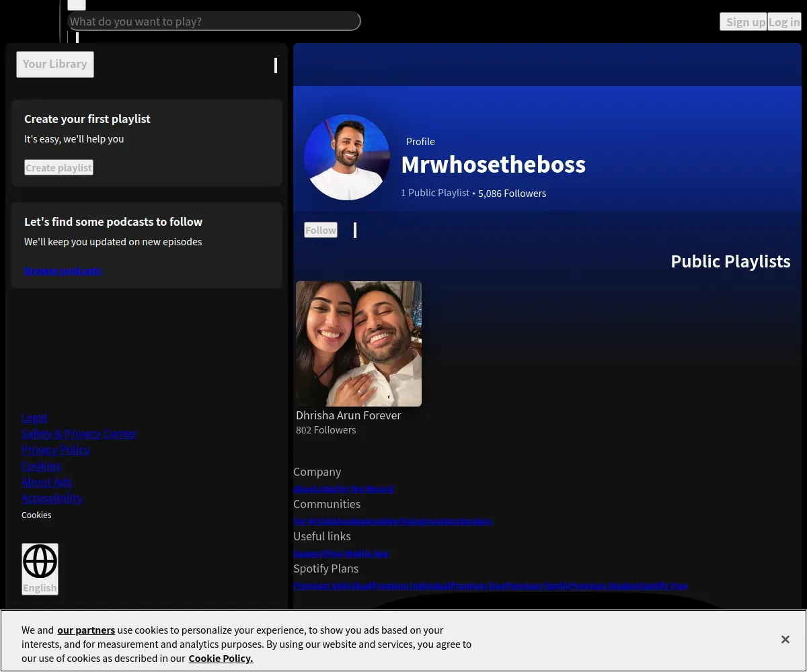Open the Advertising footer link
Image resolution: width=807 pixels, height=672 pixels.
point(401,521)
